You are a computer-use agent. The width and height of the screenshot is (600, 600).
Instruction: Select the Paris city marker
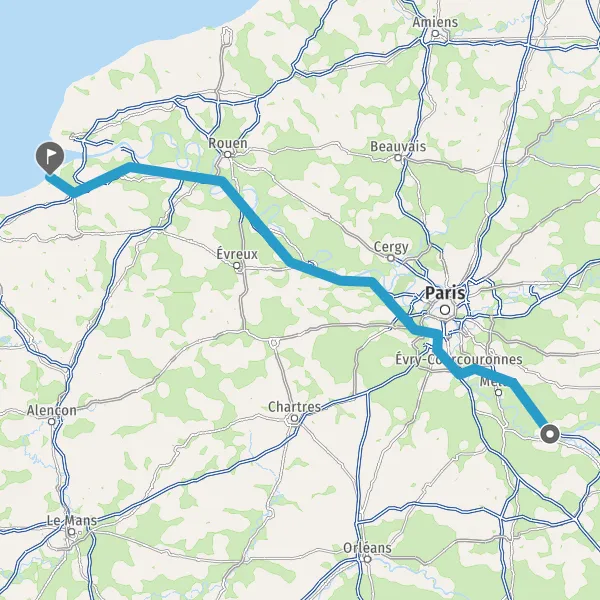445,310
